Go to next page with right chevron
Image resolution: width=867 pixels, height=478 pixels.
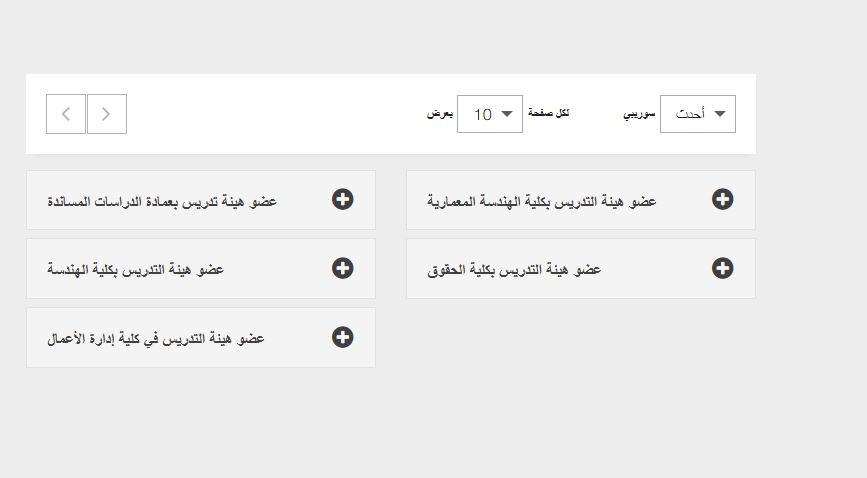(x=106, y=114)
